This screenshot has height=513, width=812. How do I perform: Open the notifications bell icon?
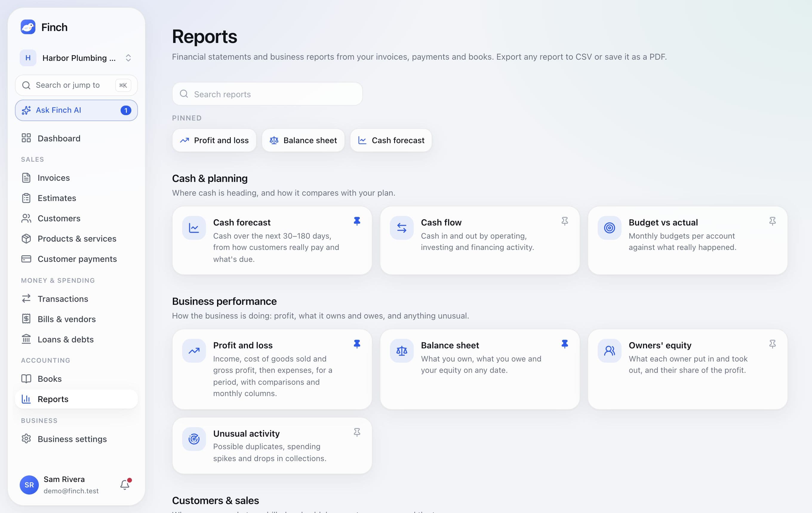click(125, 484)
